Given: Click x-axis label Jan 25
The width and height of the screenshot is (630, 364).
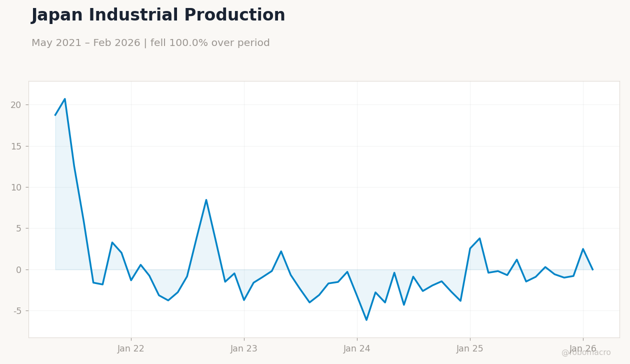Looking at the screenshot, I should pyautogui.click(x=470, y=349).
